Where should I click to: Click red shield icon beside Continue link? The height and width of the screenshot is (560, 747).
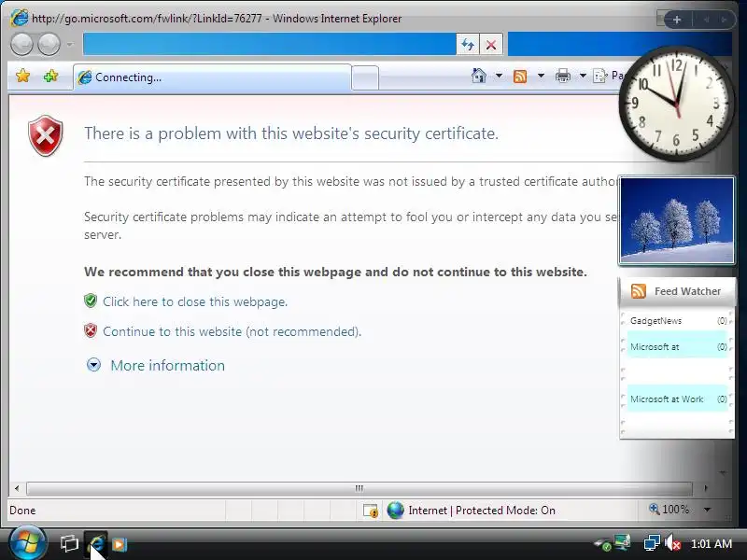tap(91, 330)
